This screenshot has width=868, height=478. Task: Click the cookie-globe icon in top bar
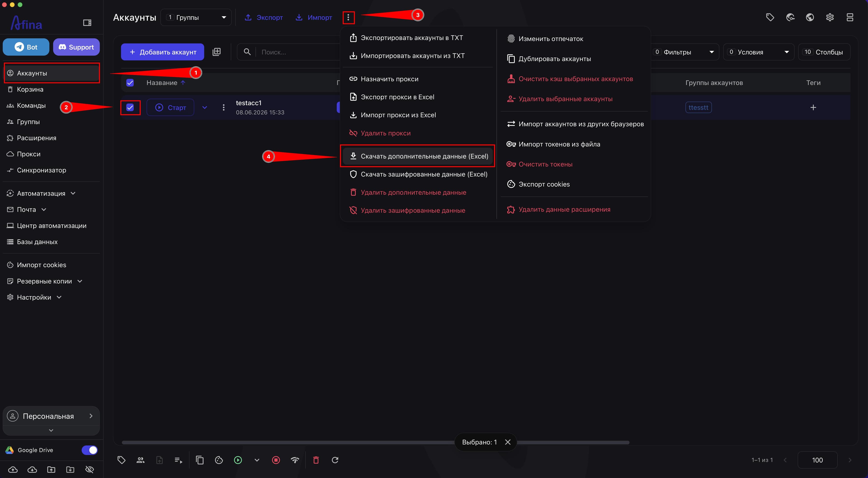[x=790, y=17]
